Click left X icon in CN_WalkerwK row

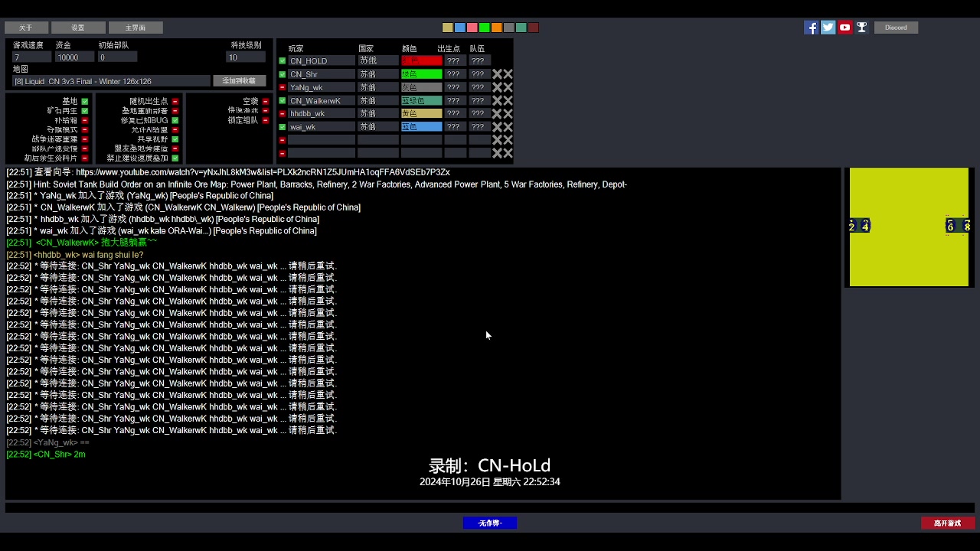click(497, 100)
